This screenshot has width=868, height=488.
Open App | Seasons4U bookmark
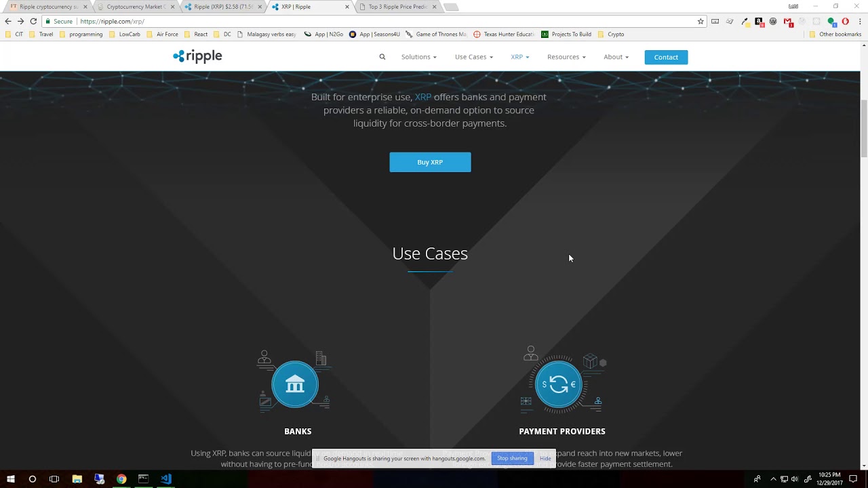374,34
